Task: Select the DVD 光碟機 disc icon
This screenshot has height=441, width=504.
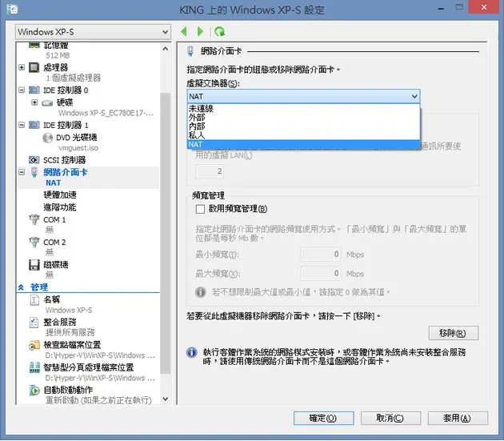Action: coord(47,138)
